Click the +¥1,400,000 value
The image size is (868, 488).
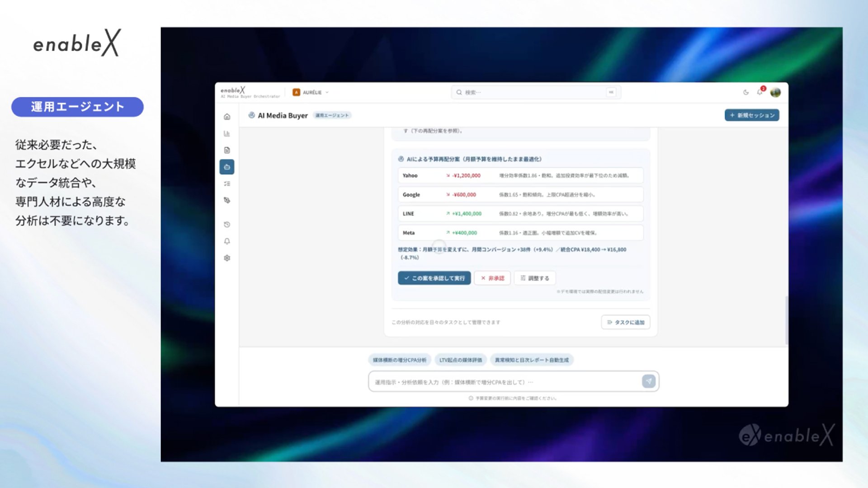coord(467,214)
